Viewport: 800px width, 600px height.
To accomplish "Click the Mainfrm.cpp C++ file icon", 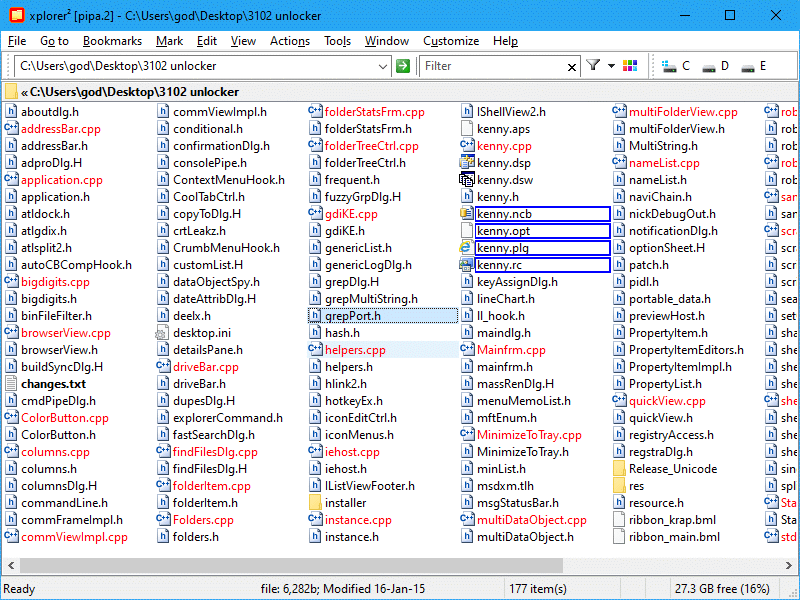I will pyautogui.click(x=467, y=349).
